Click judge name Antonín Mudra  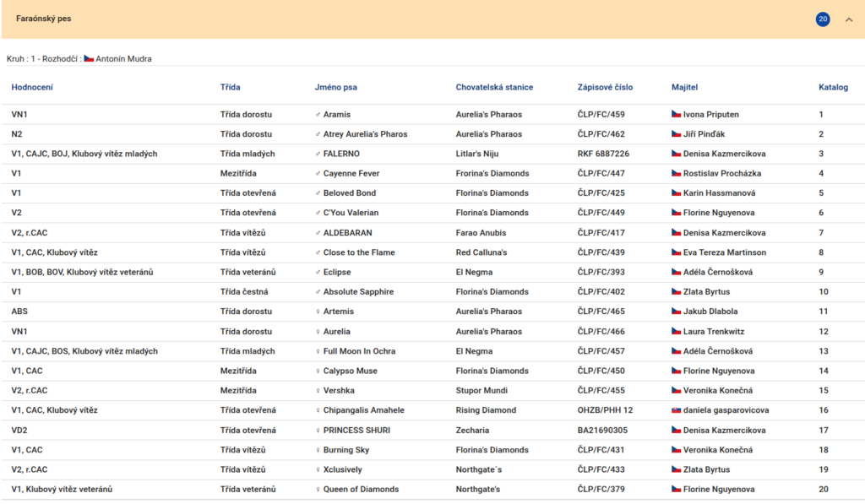pyautogui.click(x=123, y=59)
